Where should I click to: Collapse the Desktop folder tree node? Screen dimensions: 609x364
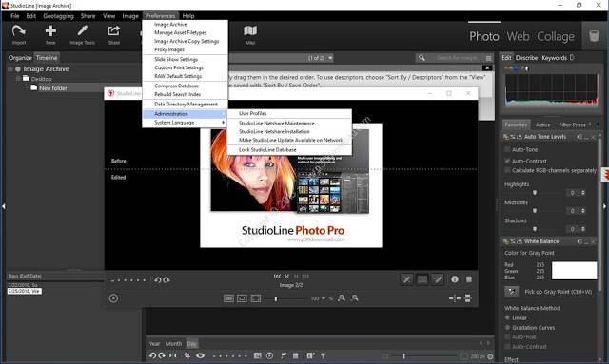(18, 79)
